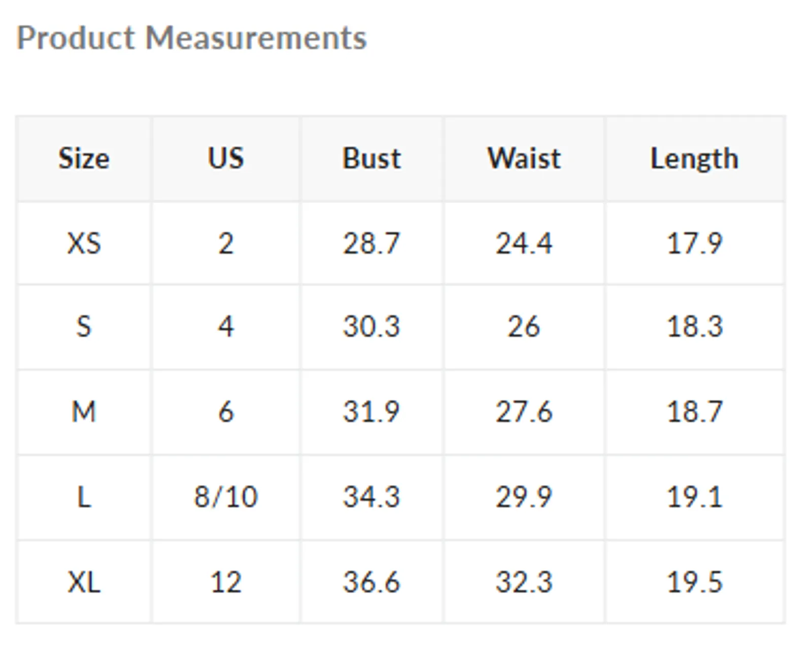Click the waist value 26

coord(524,327)
